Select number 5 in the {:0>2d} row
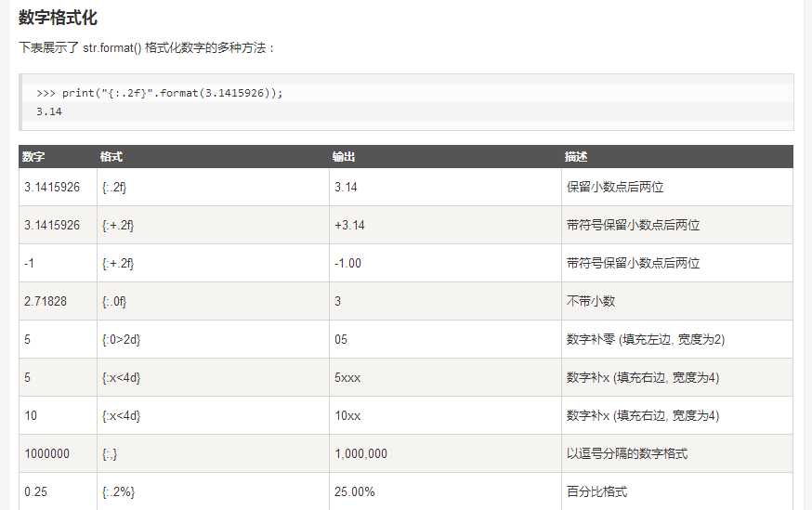Image resolution: width=812 pixels, height=510 pixels. click(28, 340)
